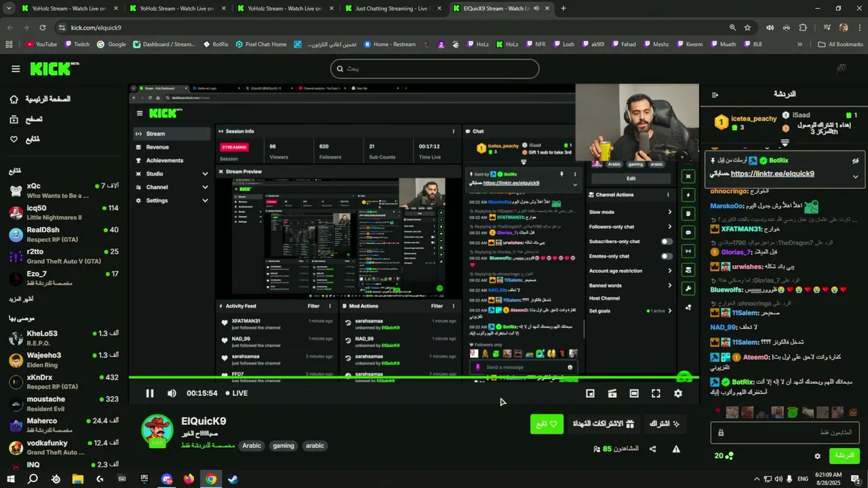Open Chrome apps grid shortcut
The width and height of the screenshot is (868, 488).
point(9,45)
